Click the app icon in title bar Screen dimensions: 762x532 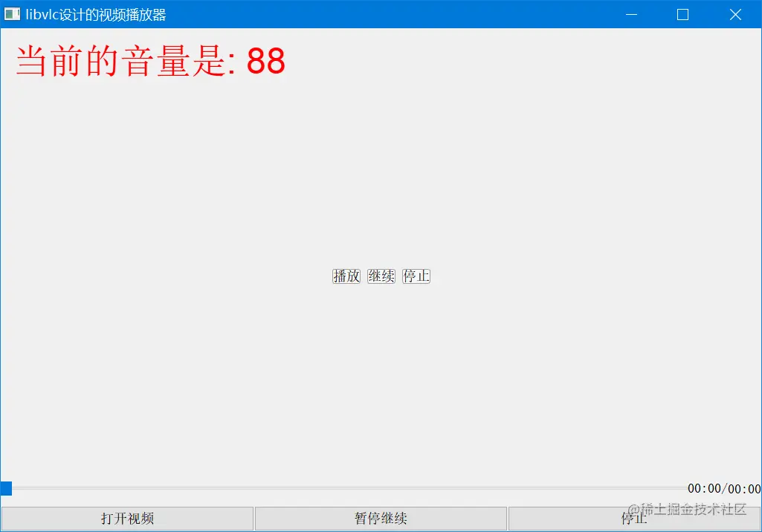coord(12,14)
